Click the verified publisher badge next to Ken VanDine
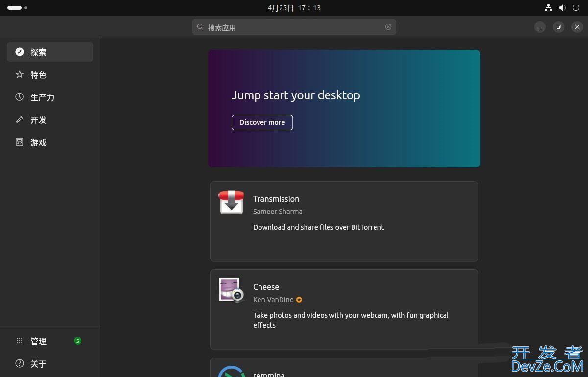588x377 pixels. click(x=299, y=300)
